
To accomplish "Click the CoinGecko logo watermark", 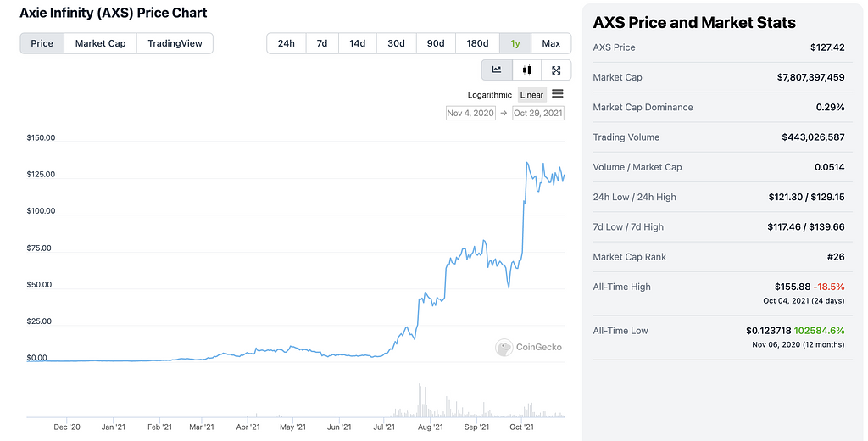I will coord(530,347).
